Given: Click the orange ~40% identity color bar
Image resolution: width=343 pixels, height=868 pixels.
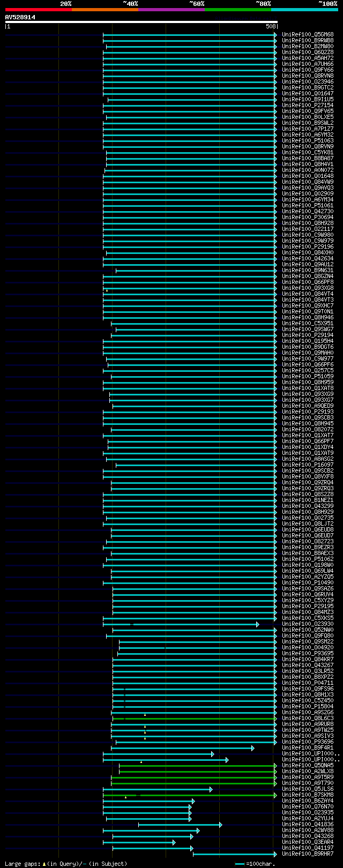Looking at the screenshot, I should tap(105, 10).
